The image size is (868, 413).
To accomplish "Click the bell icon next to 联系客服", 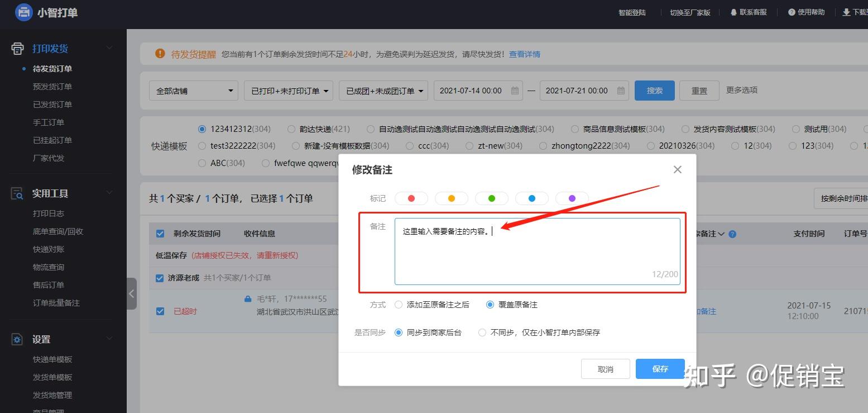I will [x=733, y=12].
